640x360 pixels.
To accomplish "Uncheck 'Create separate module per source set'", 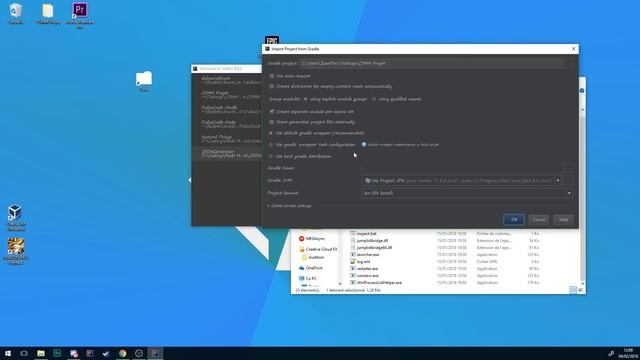I will pos(272,111).
